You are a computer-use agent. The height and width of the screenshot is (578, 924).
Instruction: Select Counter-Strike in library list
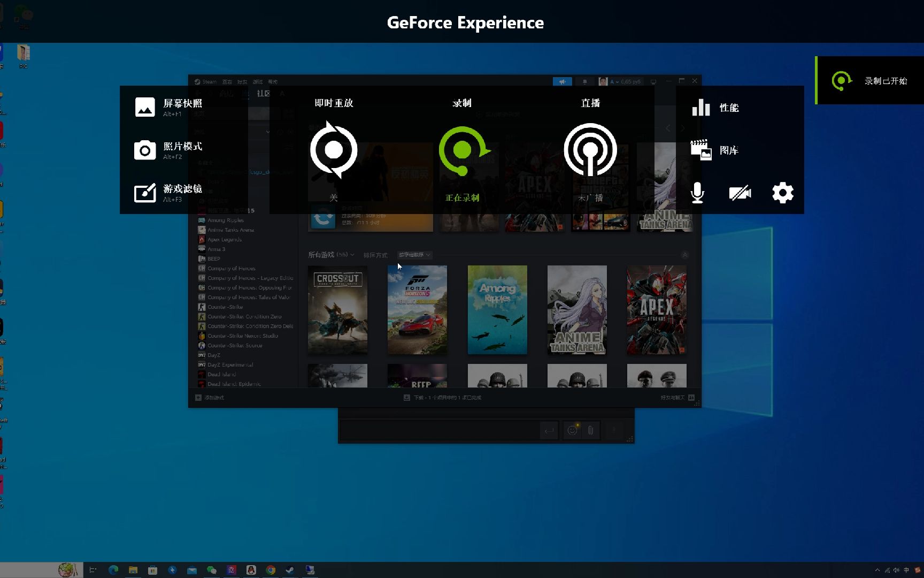pos(225,307)
